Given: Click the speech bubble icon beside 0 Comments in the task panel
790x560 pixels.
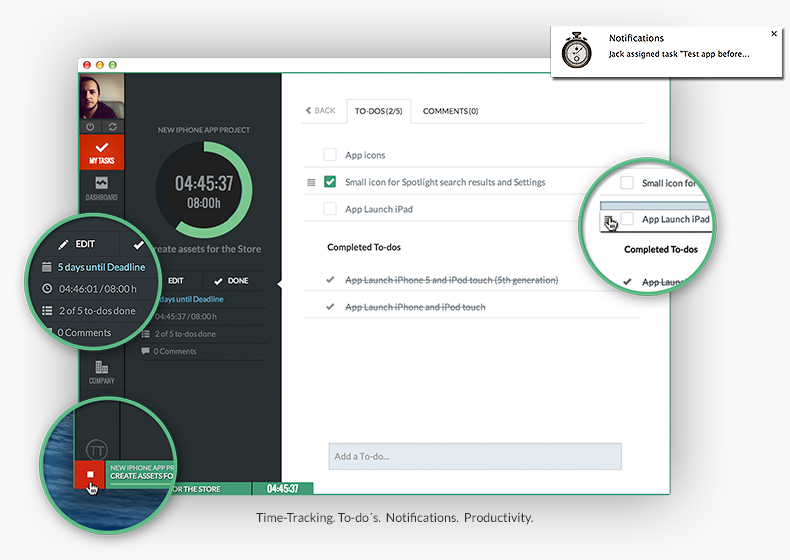Looking at the screenshot, I should (x=146, y=351).
